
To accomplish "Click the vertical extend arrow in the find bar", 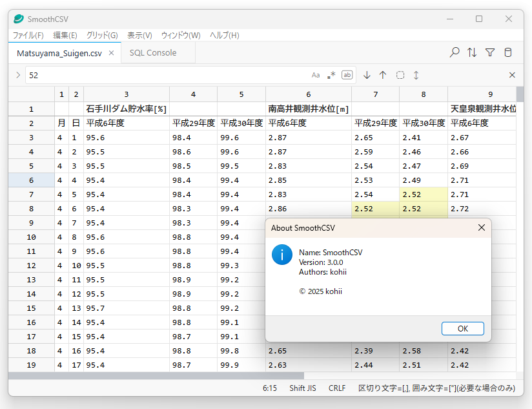I will click(416, 75).
